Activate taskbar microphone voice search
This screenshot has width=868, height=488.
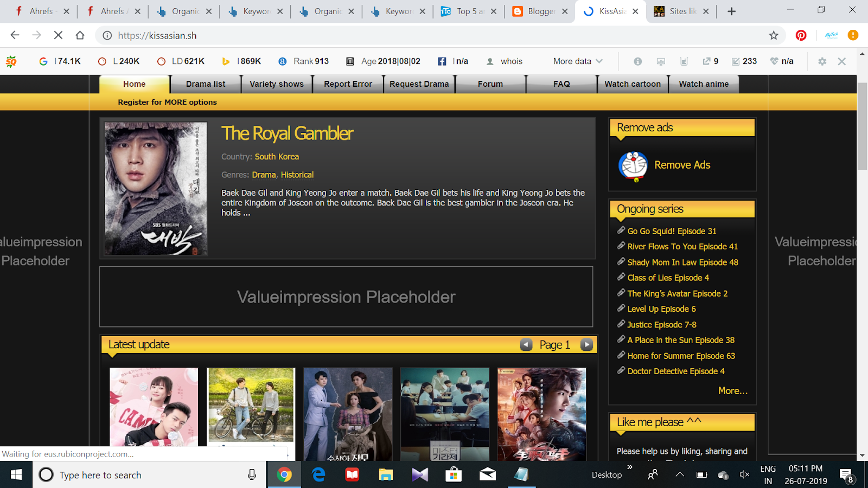252,475
